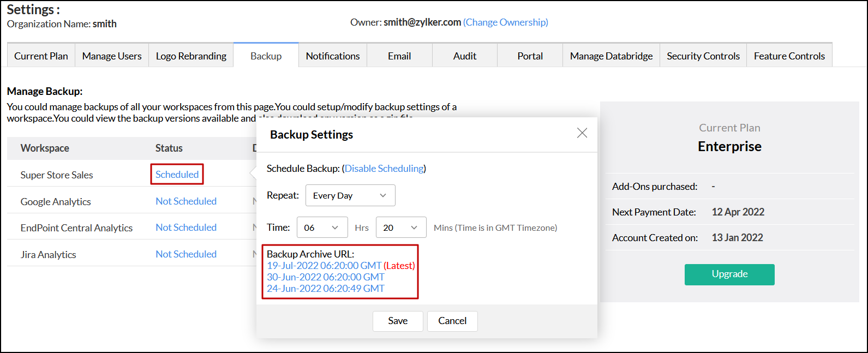Download the 30-Jun-2022 backup archive
The width and height of the screenshot is (868, 353).
(325, 277)
